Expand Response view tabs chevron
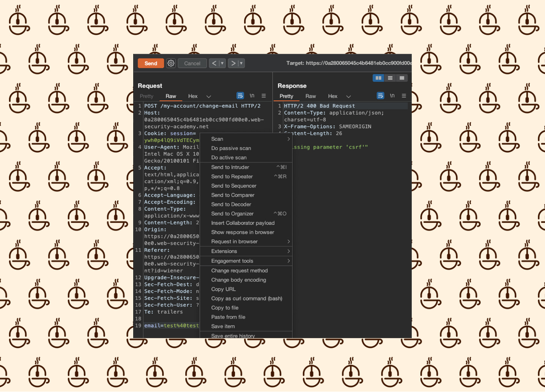 (348, 96)
